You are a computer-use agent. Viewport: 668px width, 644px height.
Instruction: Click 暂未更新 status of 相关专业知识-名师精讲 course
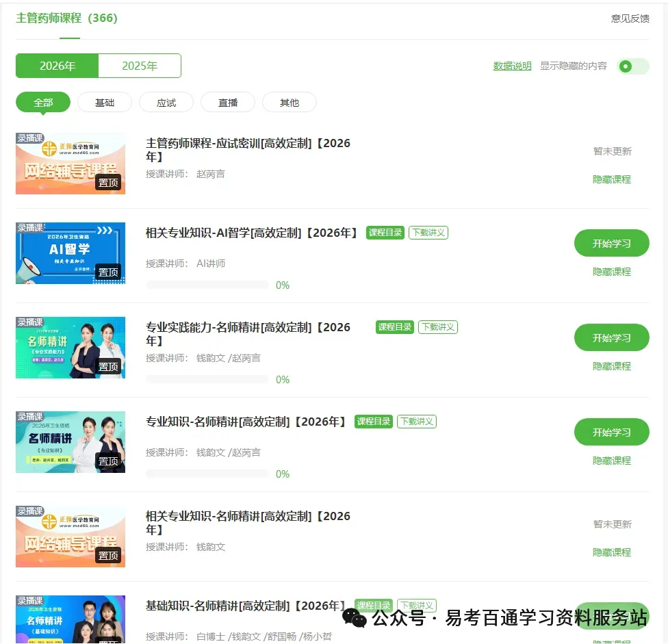point(612,524)
